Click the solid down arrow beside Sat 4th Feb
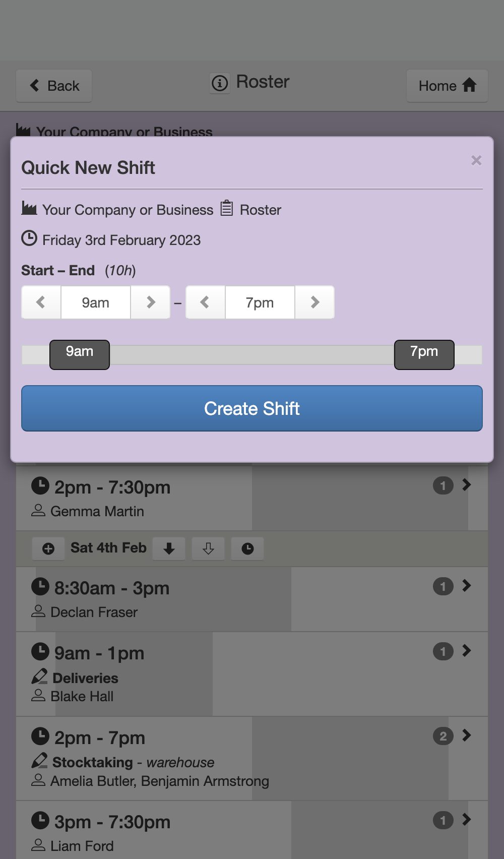The height and width of the screenshot is (859, 504). (x=169, y=548)
